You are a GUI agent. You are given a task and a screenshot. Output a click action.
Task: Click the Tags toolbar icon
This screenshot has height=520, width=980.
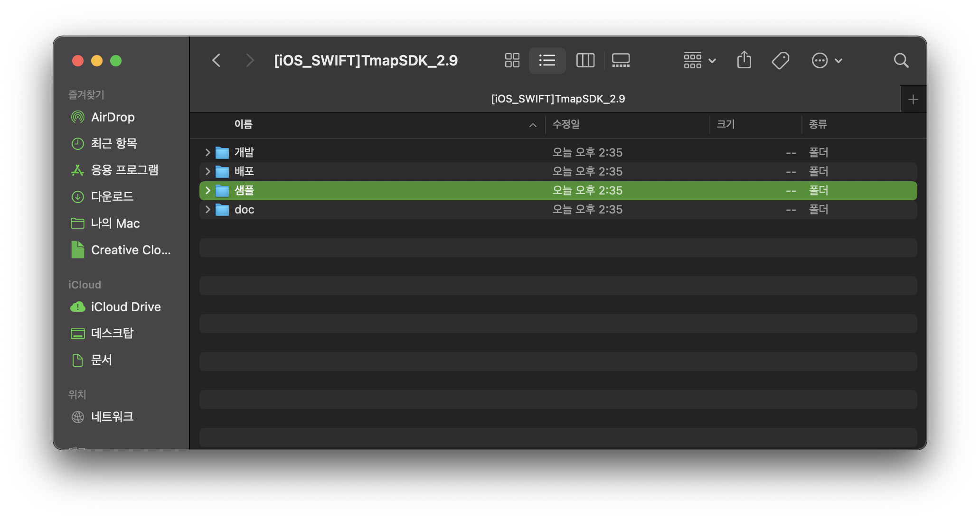pyautogui.click(x=780, y=60)
